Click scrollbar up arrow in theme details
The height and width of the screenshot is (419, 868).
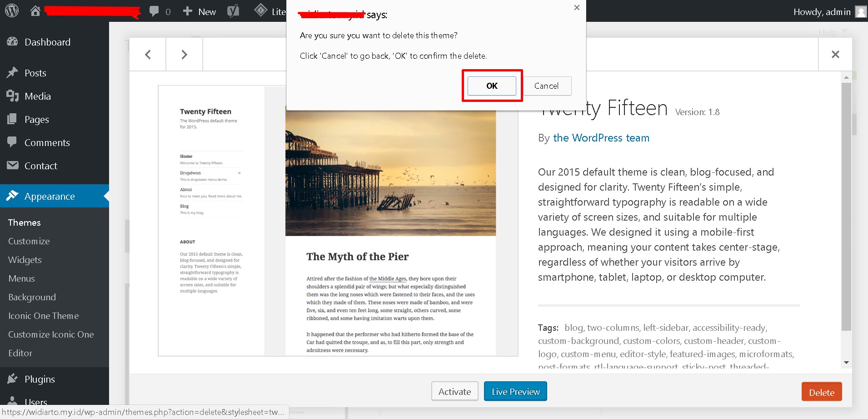[846, 77]
